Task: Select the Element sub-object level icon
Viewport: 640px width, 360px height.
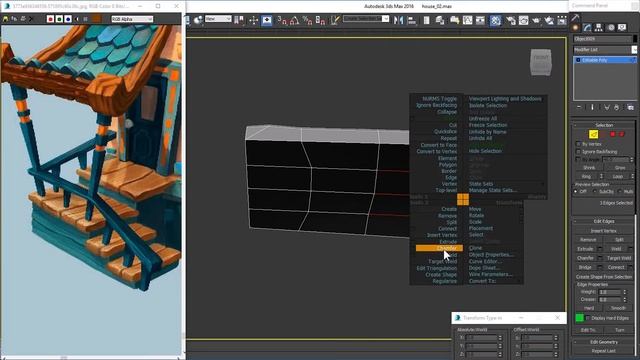Action: [x=622, y=134]
